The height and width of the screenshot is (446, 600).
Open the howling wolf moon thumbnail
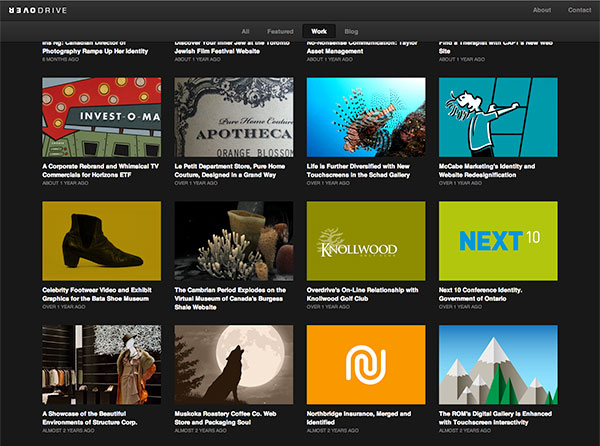pyautogui.click(x=234, y=365)
